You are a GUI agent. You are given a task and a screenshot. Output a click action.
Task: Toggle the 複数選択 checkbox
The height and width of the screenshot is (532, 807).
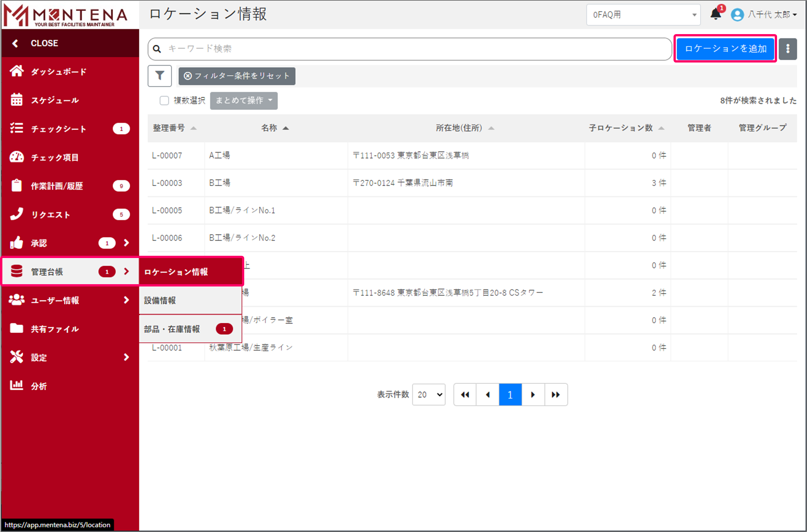tap(164, 100)
